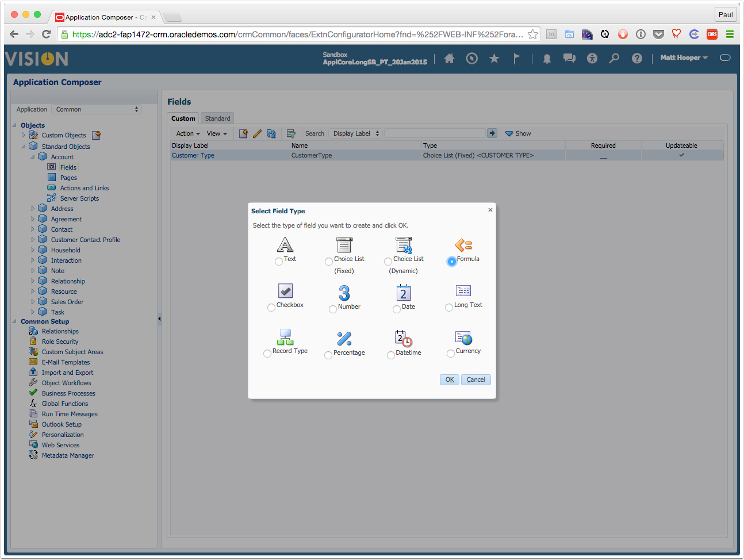The height and width of the screenshot is (560, 744).
Task: Expand the Contact object node
Action: click(33, 229)
